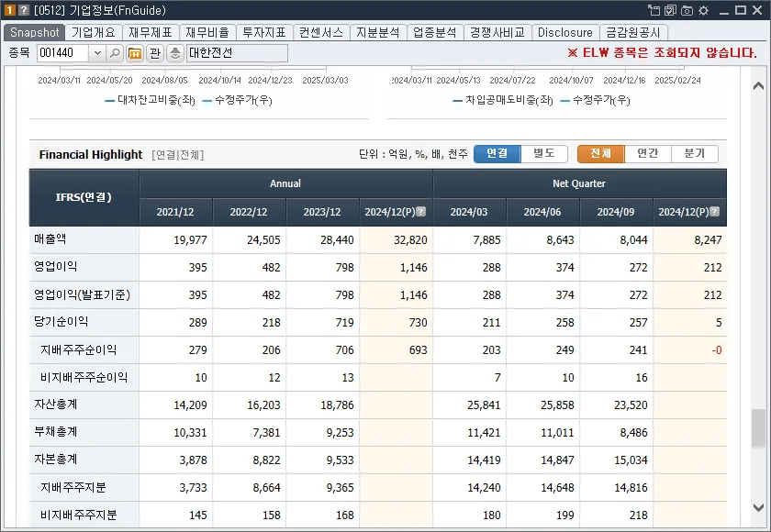Click the Net Quarter header cell
This screenshot has width=771, height=532.
[x=579, y=183]
